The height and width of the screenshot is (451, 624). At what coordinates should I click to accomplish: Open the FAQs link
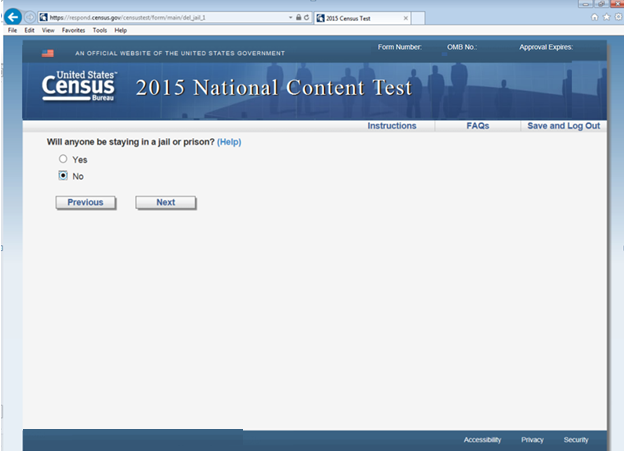(x=478, y=126)
